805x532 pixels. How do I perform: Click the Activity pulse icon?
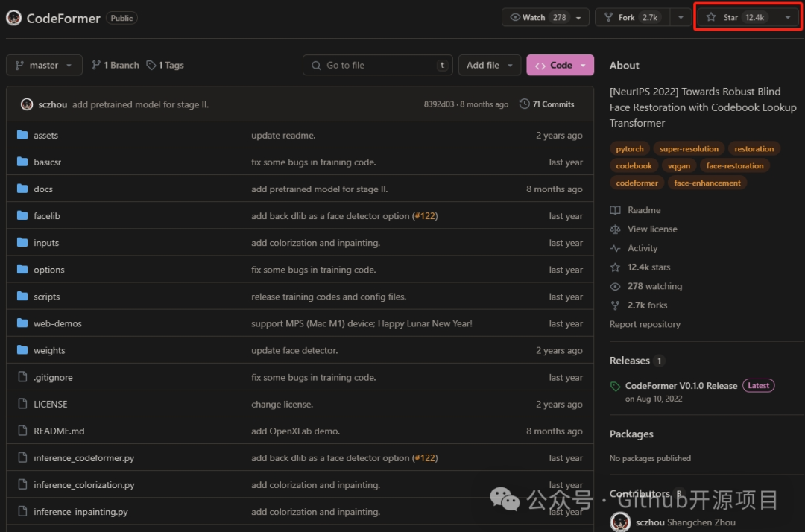point(615,248)
